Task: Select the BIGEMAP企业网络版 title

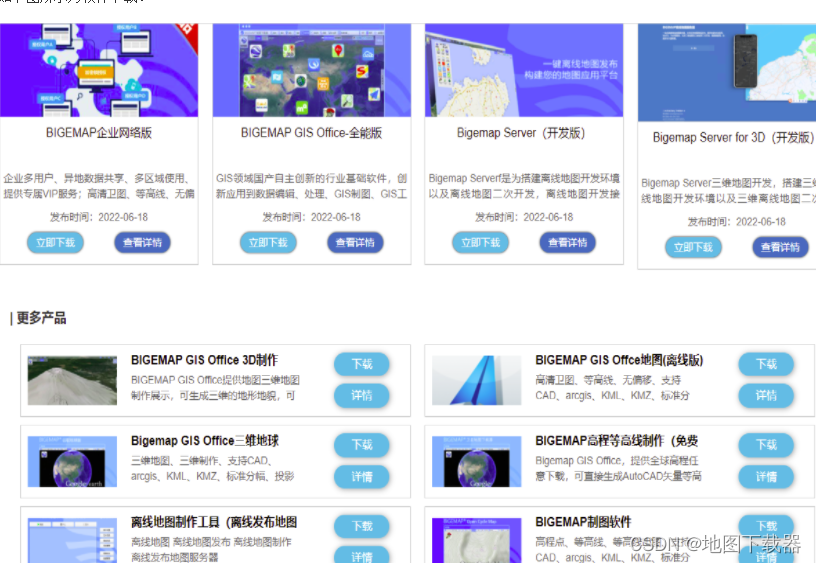Action: (99, 133)
